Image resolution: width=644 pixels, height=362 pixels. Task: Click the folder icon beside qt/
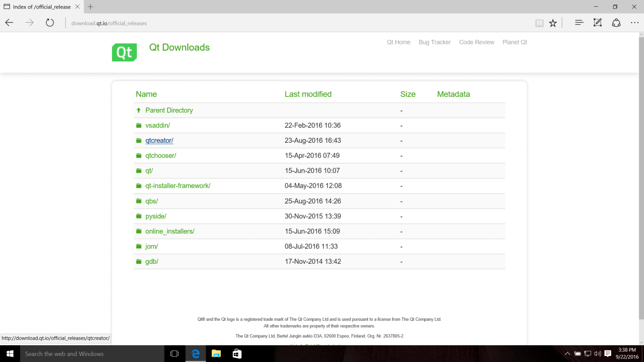coord(139,170)
